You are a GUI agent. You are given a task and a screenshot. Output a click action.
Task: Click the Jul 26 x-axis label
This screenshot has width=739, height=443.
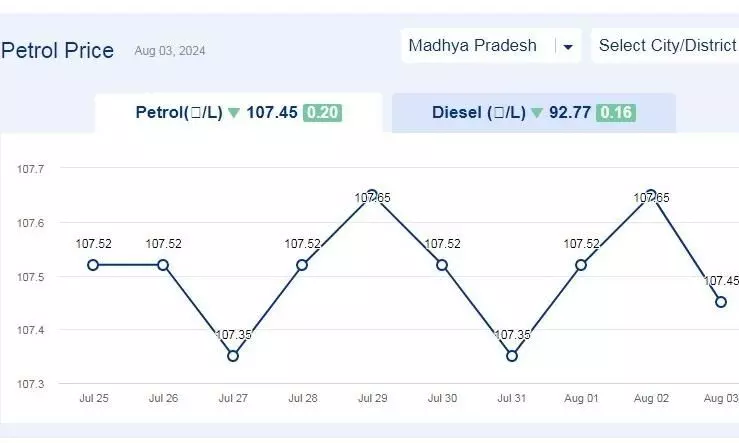164,398
